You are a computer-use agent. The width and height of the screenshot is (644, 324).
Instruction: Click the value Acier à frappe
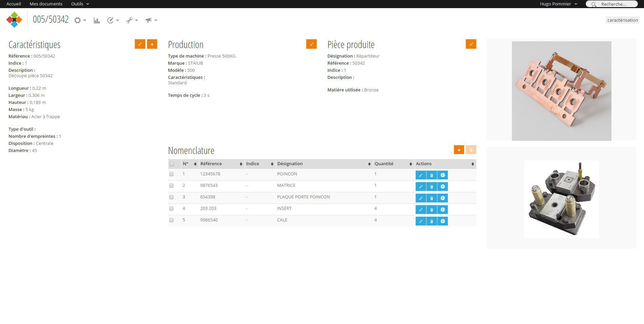click(46, 117)
